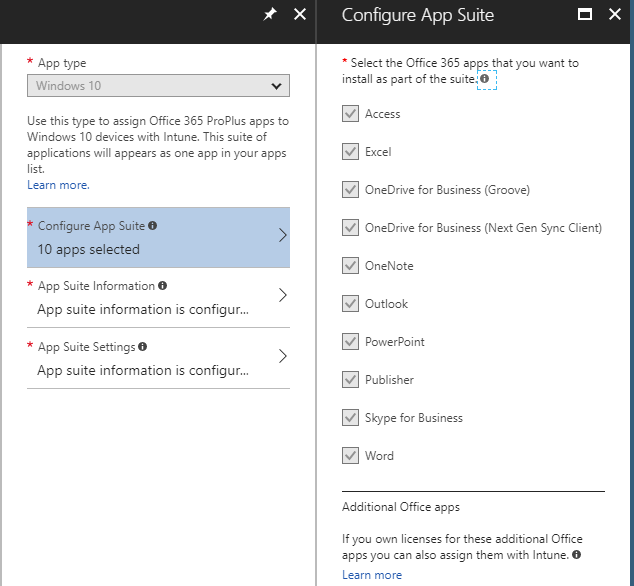This screenshot has width=634, height=586.
Task: Select Configure App Suite menu item
Action: 158,237
